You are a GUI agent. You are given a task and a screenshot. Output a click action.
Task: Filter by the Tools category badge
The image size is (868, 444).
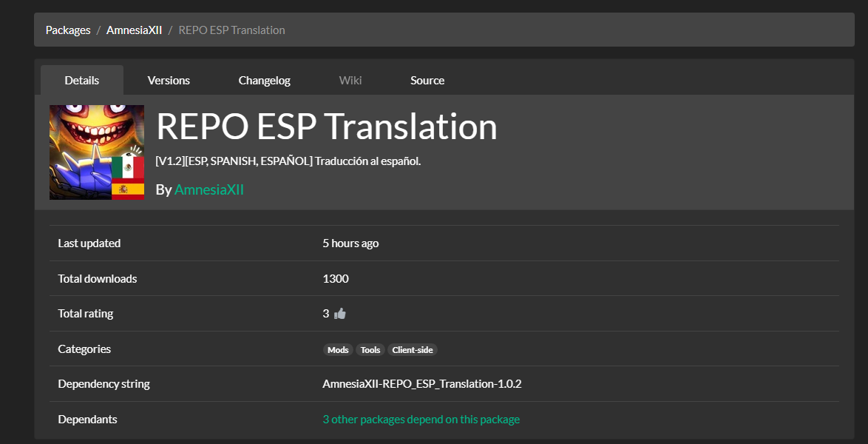[370, 350]
